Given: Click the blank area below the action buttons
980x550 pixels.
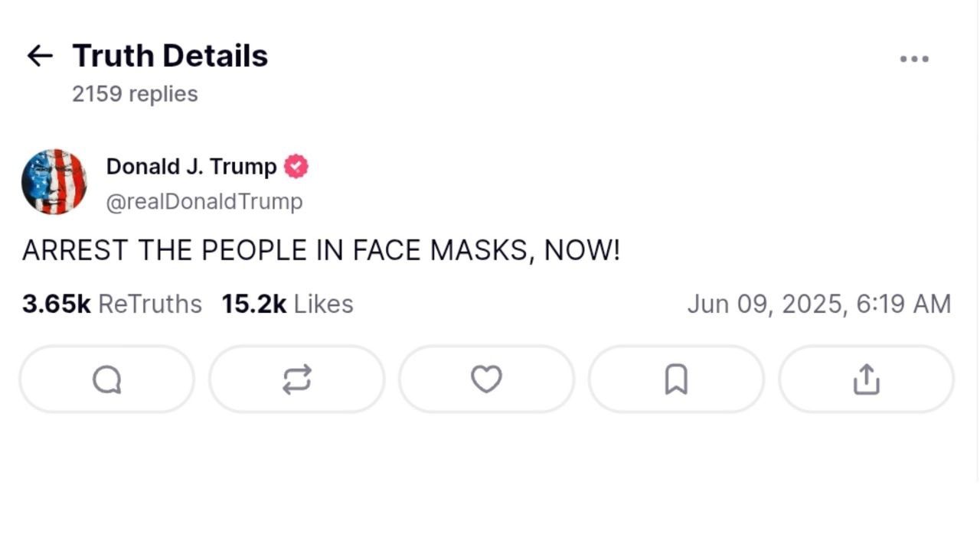Looking at the screenshot, I should point(490,482).
